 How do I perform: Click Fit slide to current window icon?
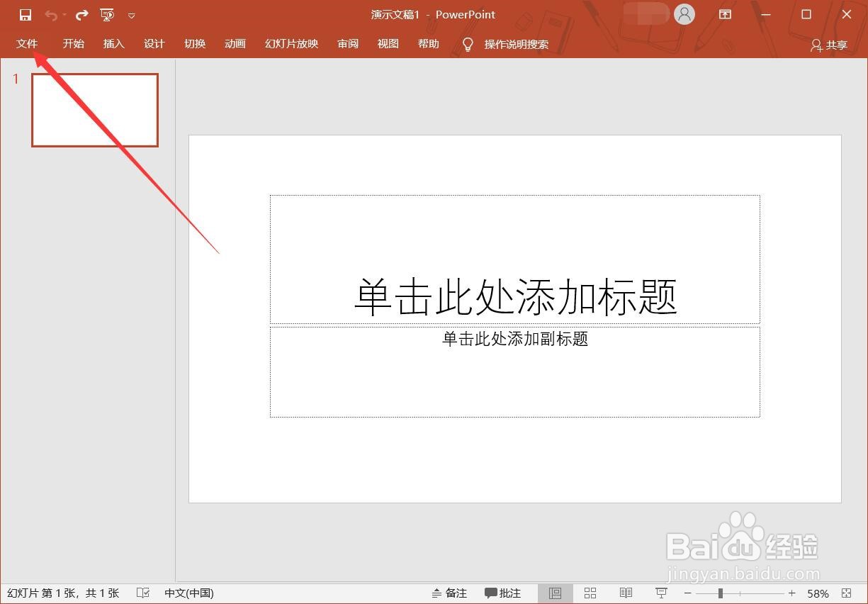pos(846,593)
